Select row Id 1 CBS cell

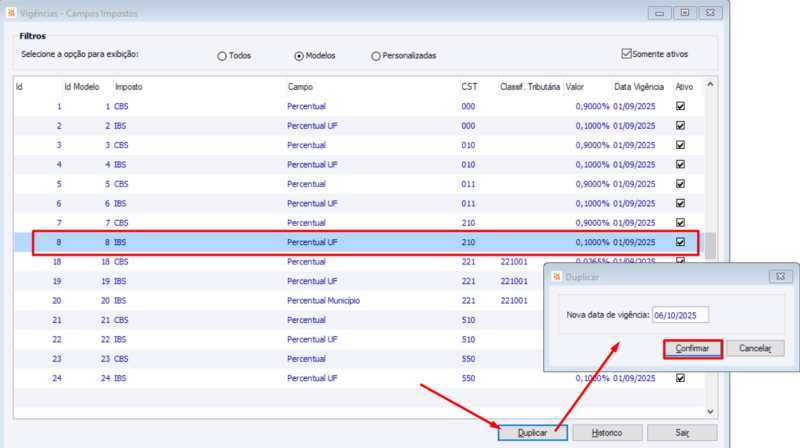121,106
